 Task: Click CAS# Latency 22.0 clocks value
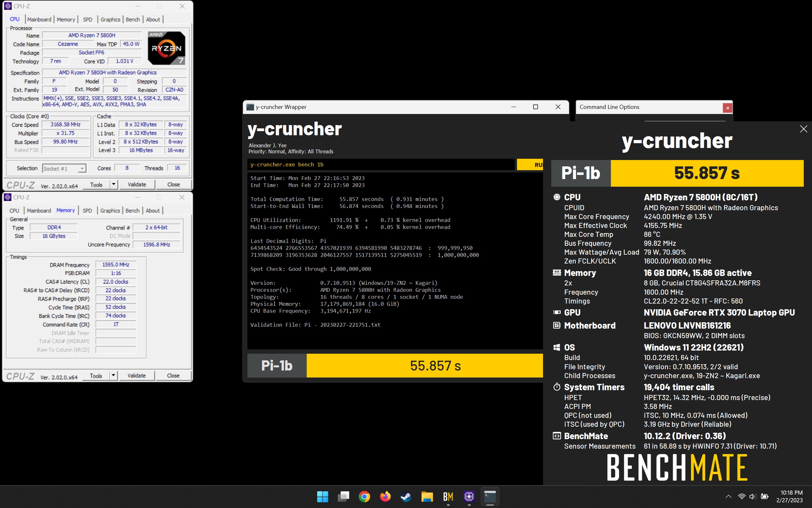click(116, 282)
